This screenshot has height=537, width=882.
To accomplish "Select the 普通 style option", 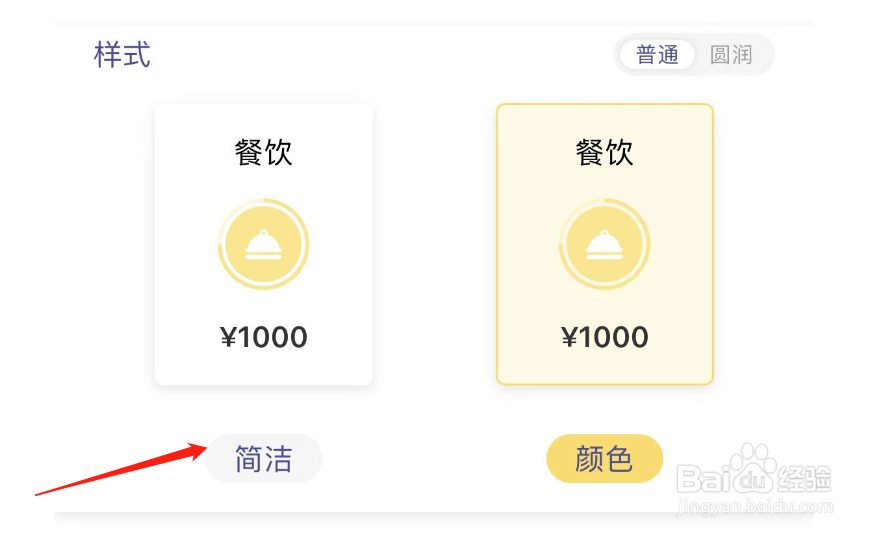I will (657, 55).
